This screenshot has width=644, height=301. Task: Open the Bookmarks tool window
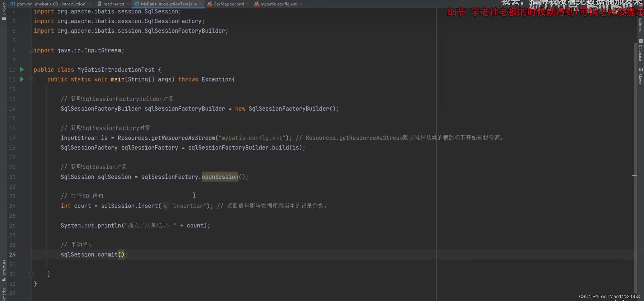(x=4, y=295)
